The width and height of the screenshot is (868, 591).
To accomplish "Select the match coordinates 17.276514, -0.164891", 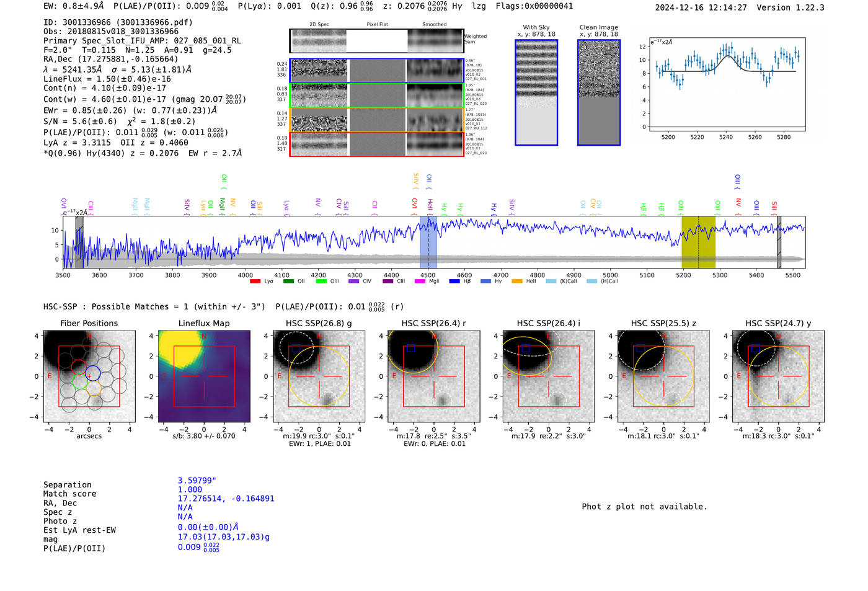I will [x=226, y=499].
